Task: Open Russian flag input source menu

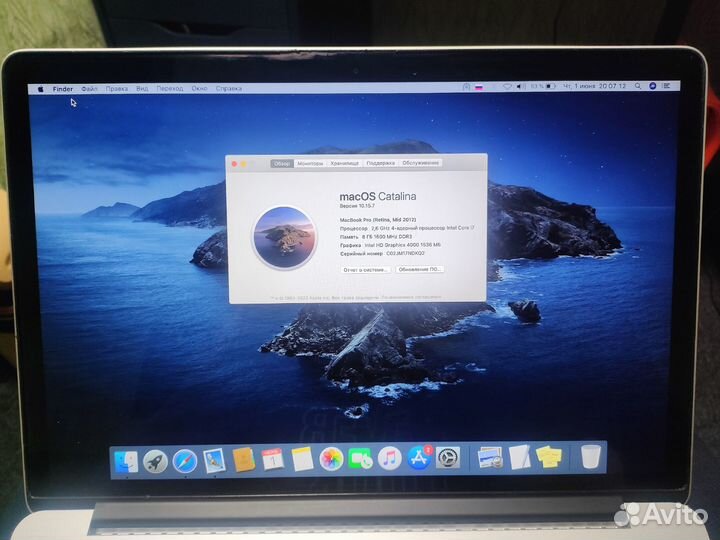Action: click(479, 87)
